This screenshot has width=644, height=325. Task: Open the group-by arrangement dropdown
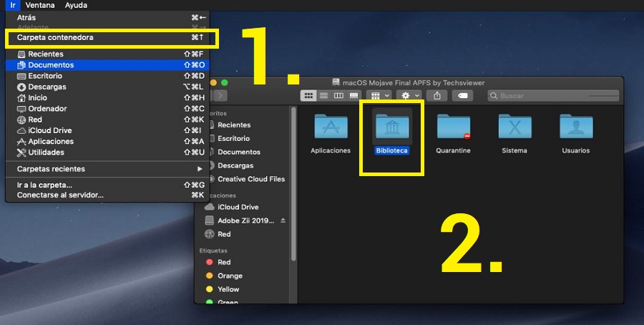[379, 96]
